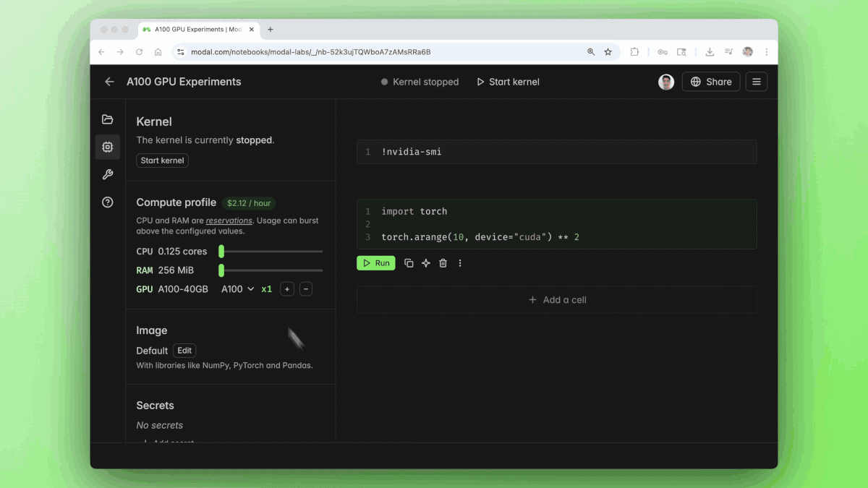Viewport: 868px width, 488px height.
Task: Copy the torch cell with duplicate icon
Action: (x=409, y=263)
